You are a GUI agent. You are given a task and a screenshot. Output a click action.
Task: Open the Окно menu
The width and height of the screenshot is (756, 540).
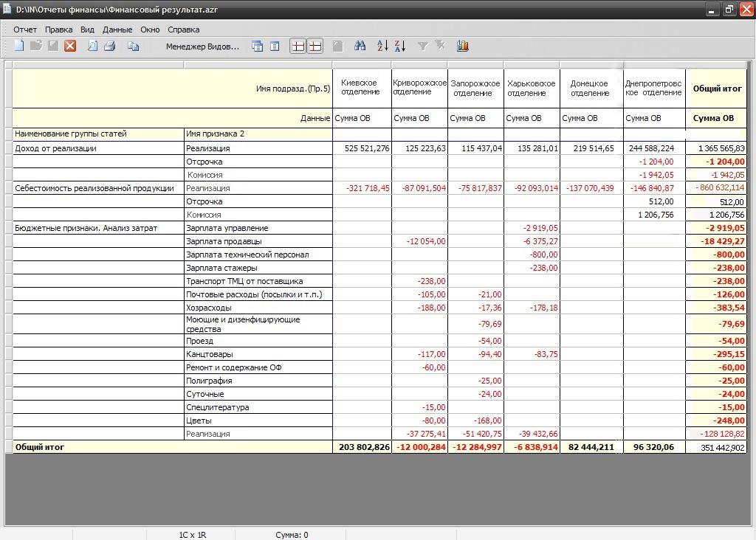coord(150,30)
